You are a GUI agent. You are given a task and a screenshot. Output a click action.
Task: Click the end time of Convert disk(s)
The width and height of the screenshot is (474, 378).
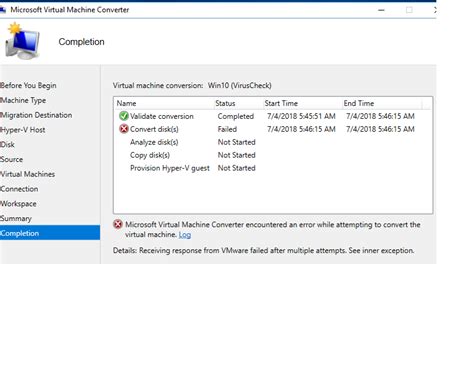coord(380,129)
